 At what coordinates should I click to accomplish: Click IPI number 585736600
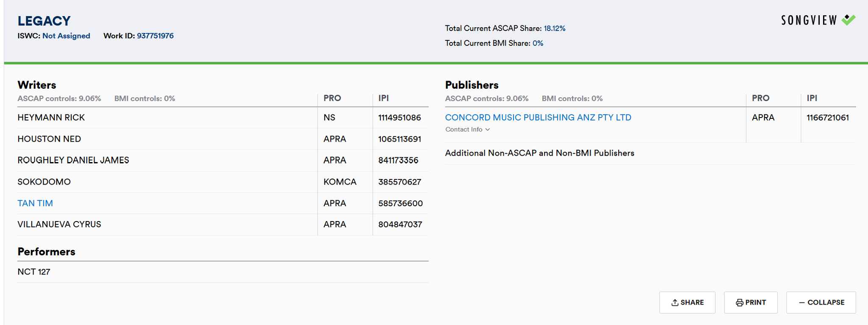pos(400,203)
